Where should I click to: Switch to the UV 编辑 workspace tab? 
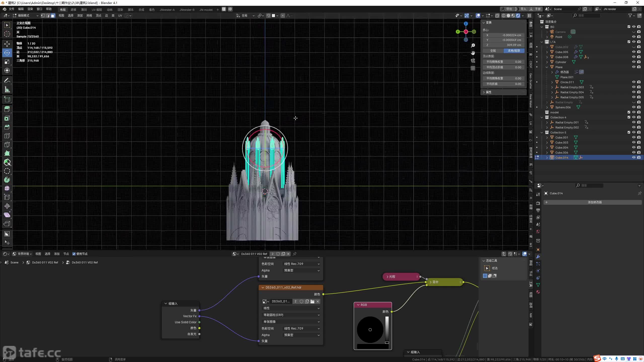[97, 10]
